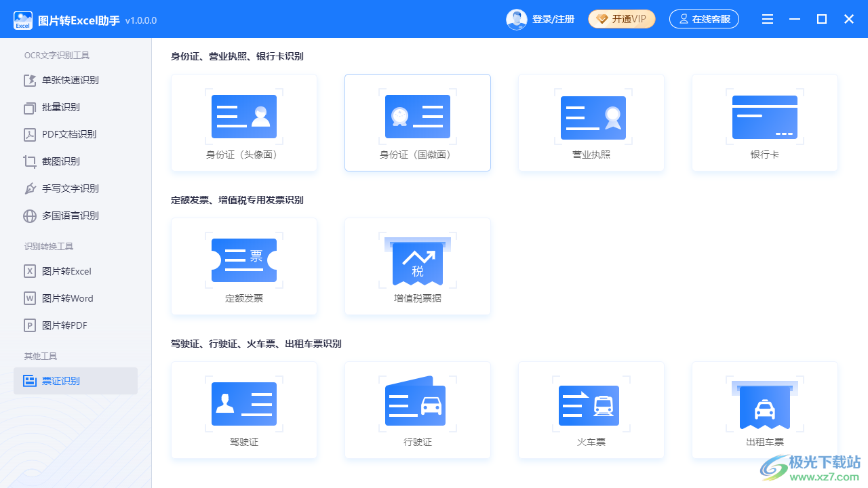This screenshot has width=868, height=488.
Task: Open 多国语言识别 from the sidebar
Action: click(75, 216)
